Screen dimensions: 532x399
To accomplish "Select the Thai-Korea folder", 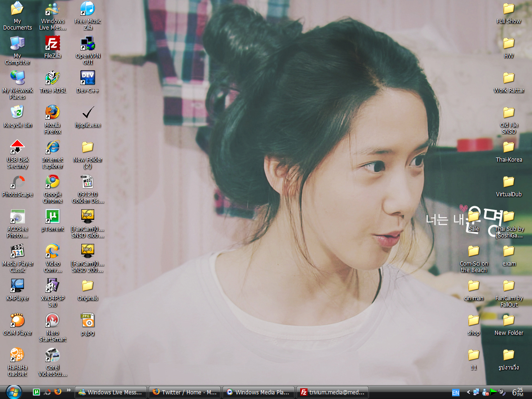I will pos(508,151).
